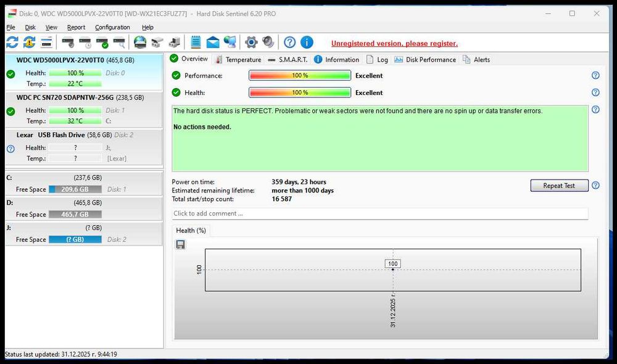Select Lexar USB Flash Drive entry
617x364 pixels.
[x=84, y=147]
